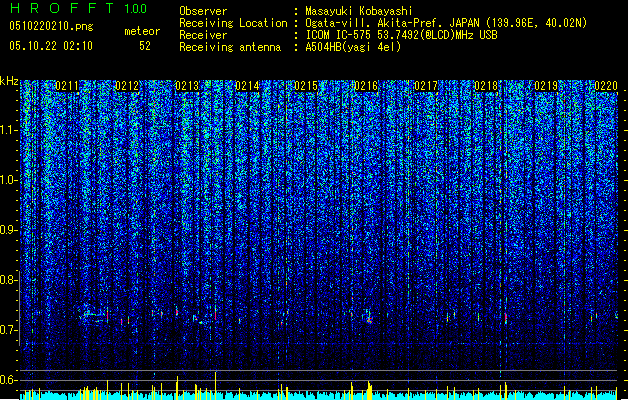The image size is (629, 400).
Task: Click the tallest yellow spike after 0213
Action: pos(215,385)
